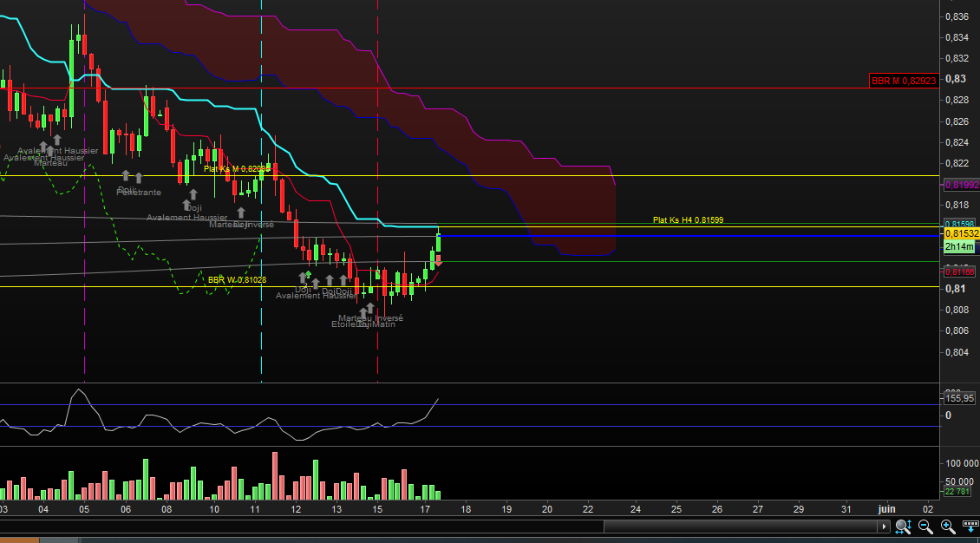This screenshot has width=980, height=543.
Task: Click the red 0,81166 price tag
Action: coord(961,271)
